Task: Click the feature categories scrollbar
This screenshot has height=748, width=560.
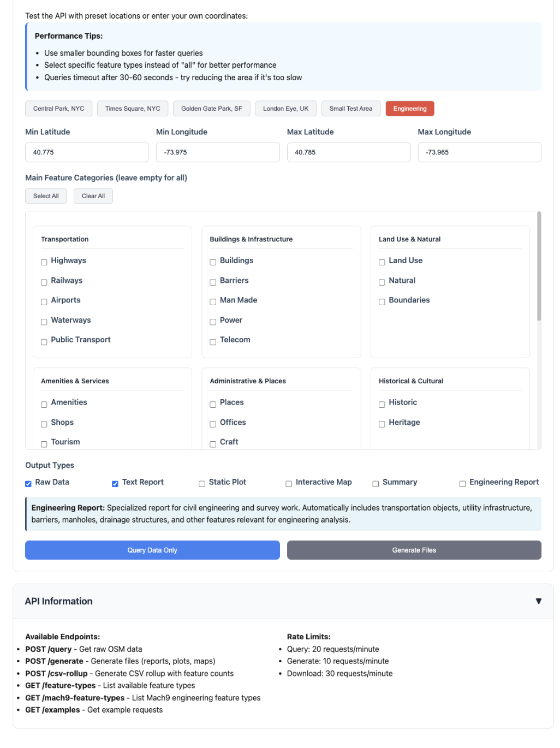Action: point(539,266)
